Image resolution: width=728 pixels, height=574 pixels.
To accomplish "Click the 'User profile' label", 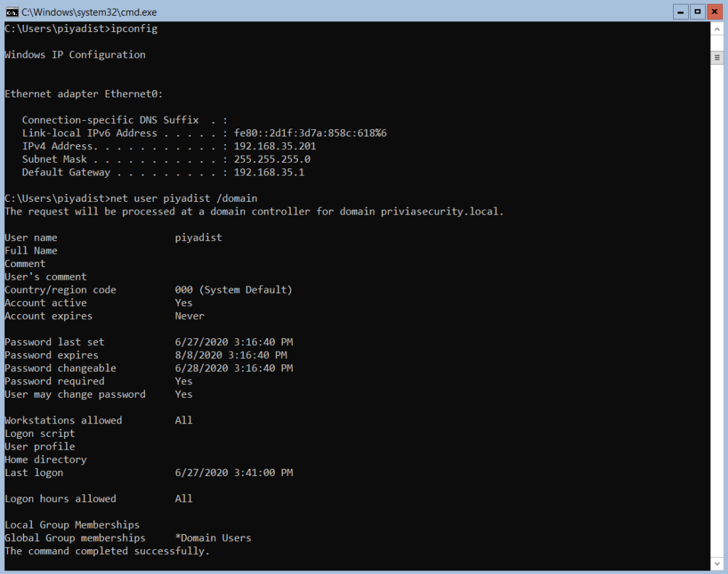I will coord(40,446).
